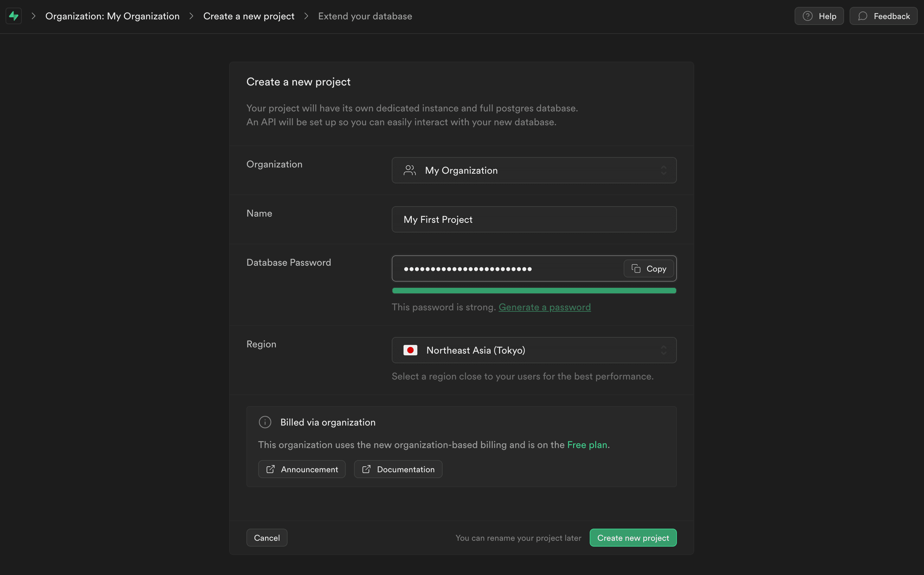Image resolution: width=924 pixels, height=575 pixels.
Task: Click the Billed via organization info icon
Action: coord(265,422)
